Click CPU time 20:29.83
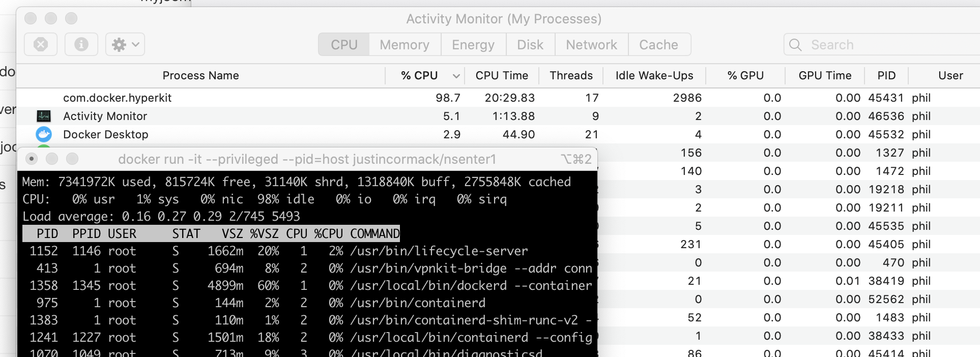 (509, 98)
